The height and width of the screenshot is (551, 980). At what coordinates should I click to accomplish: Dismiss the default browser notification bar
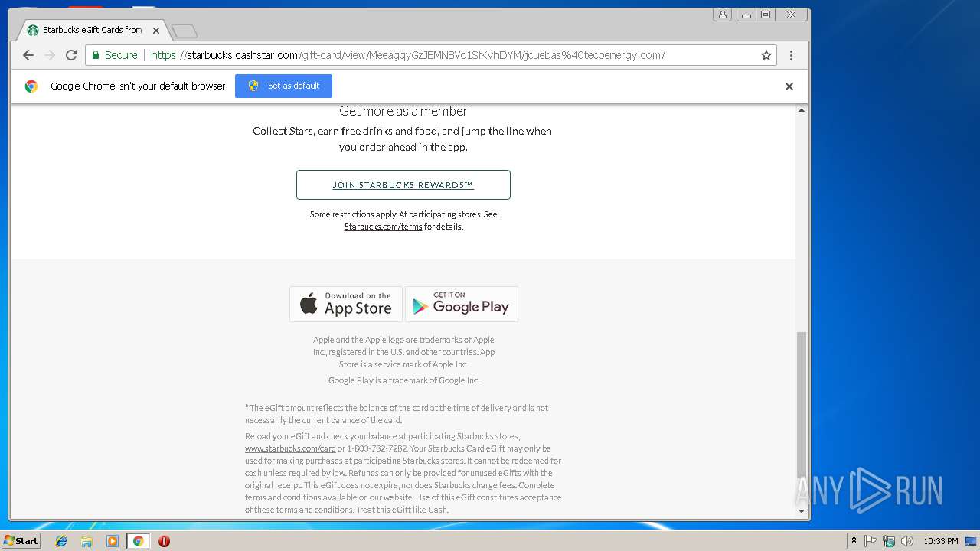point(789,86)
